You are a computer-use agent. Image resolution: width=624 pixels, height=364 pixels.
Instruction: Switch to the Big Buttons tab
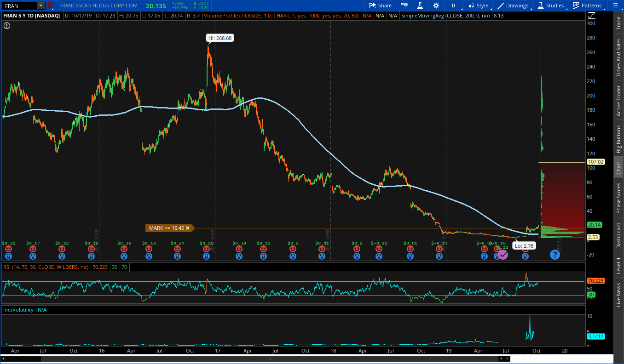pos(618,139)
